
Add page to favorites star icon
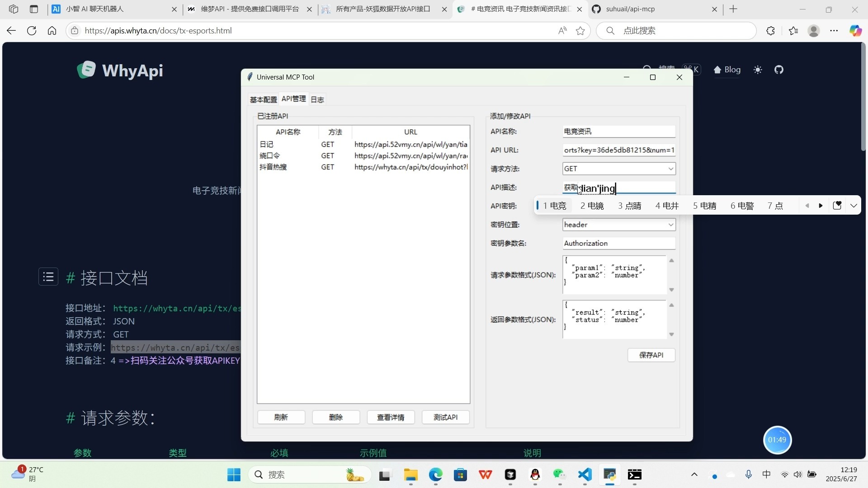(580, 31)
